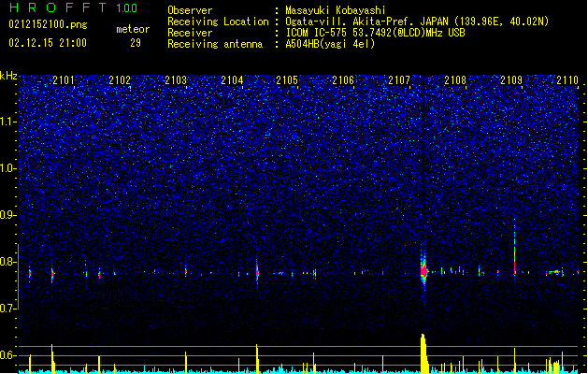Click observer name Masayuki Kobayashi
Screen dimensions: 588x374
click(336, 10)
